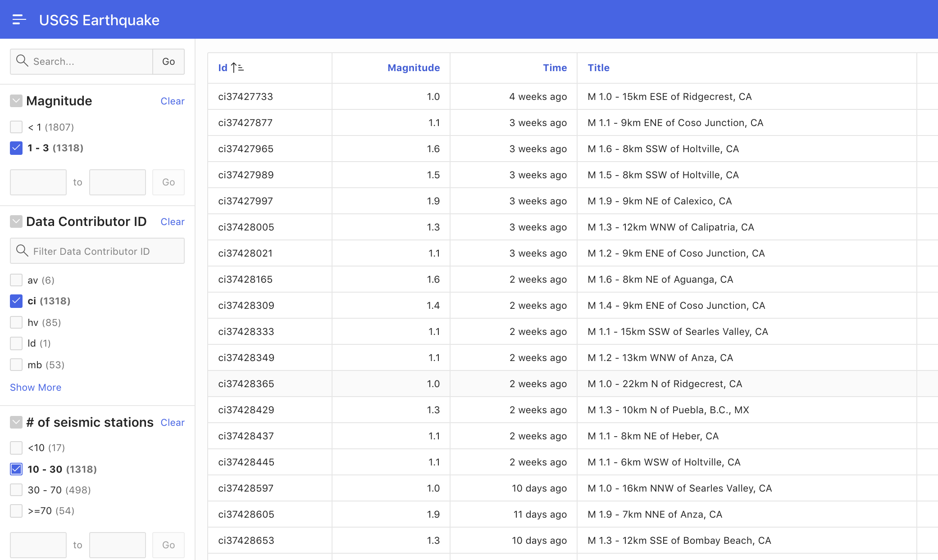
Task: Clear the # of seismic stations filter
Action: (x=172, y=422)
